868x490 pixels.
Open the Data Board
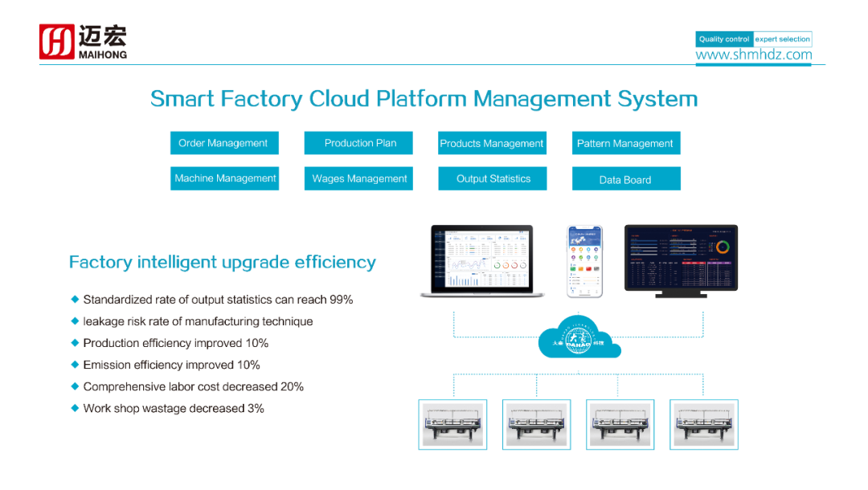625,179
